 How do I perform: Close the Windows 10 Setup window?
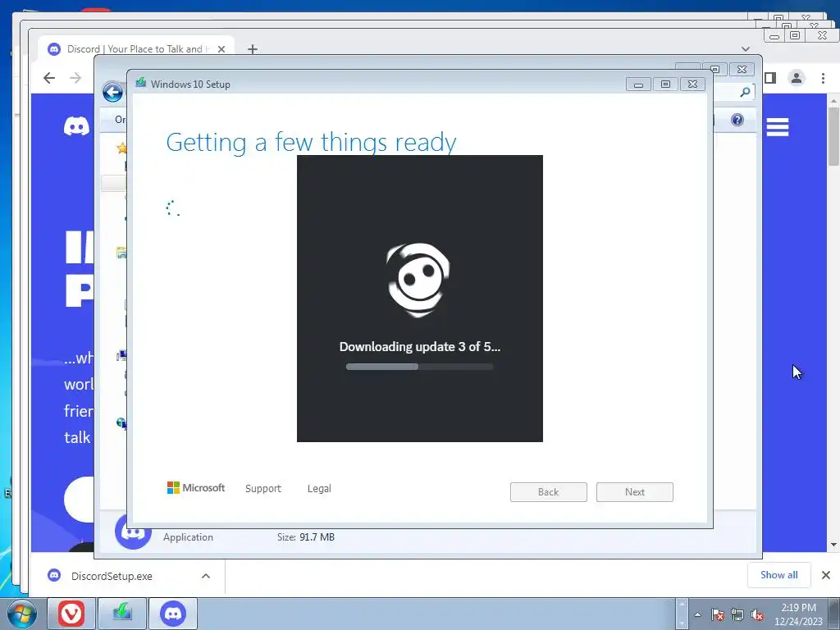692,84
